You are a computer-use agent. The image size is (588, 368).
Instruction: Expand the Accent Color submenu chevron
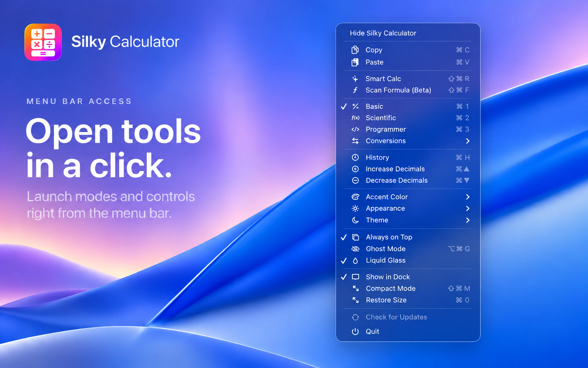coord(468,197)
